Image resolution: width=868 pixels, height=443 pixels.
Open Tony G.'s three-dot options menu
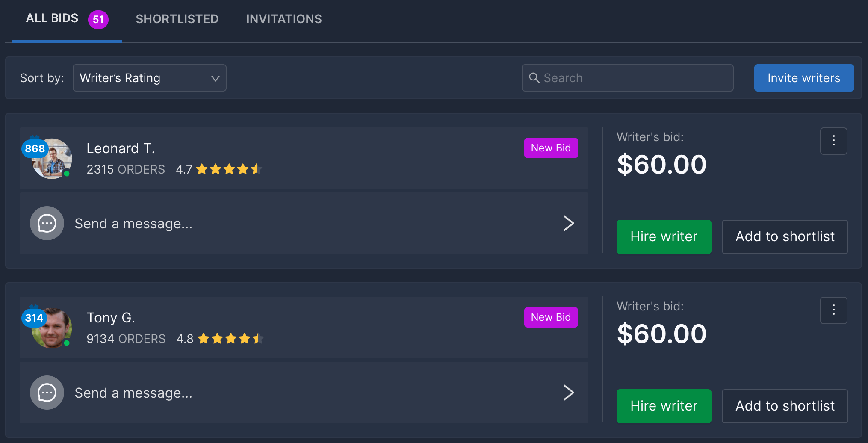(833, 310)
